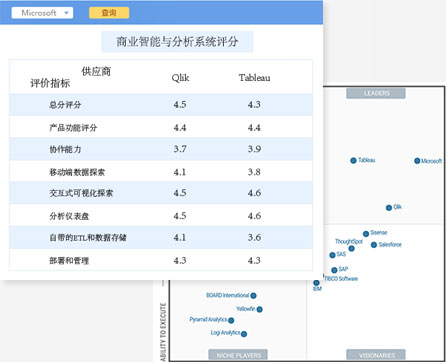Viewport: 446px width, 362px height.
Task: Click the LEADERS quadrant label
Action: (376, 93)
